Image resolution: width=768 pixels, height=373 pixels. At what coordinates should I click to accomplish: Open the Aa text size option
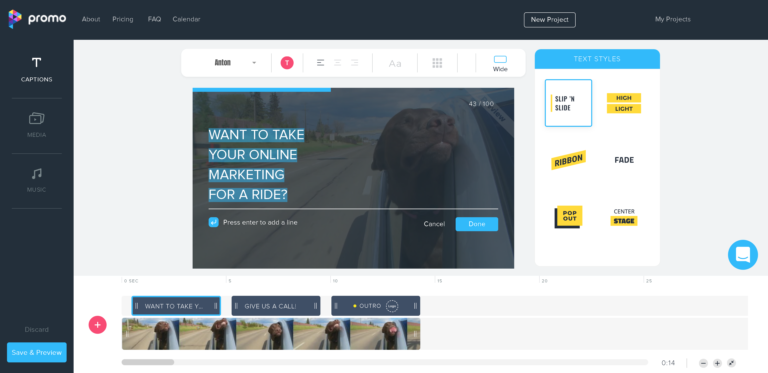pyautogui.click(x=395, y=63)
